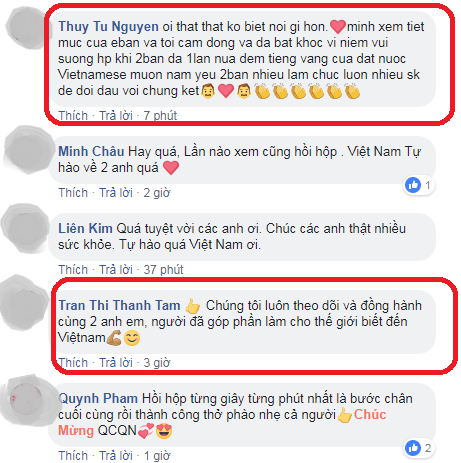Like Tran Thi Thanh Tam's comment

73,363
